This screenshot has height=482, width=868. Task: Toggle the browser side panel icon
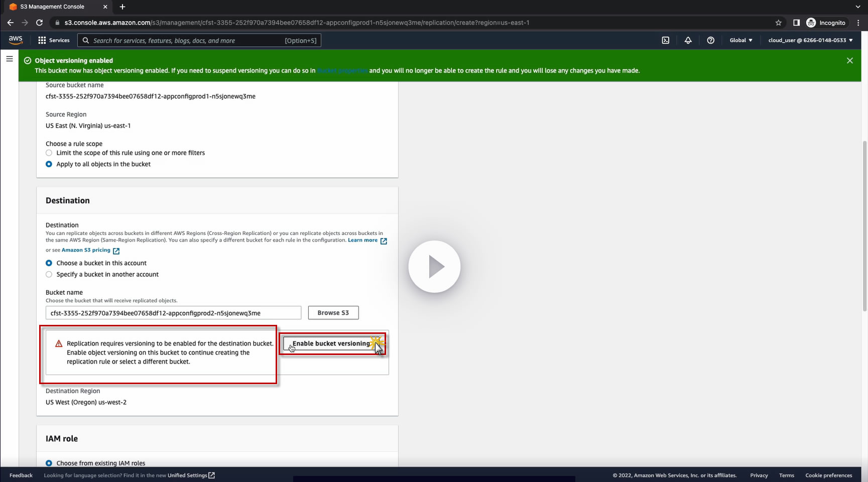pyautogui.click(x=796, y=23)
